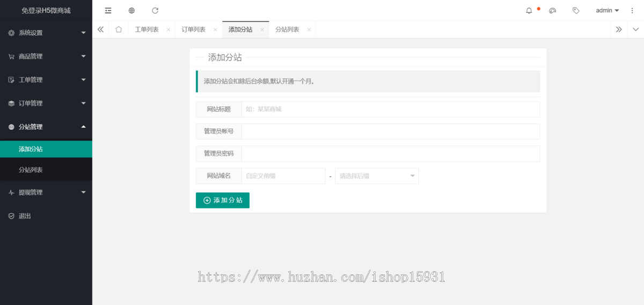Open the notification bell
The height and width of the screenshot is (305, 644).
coord(529,10)
